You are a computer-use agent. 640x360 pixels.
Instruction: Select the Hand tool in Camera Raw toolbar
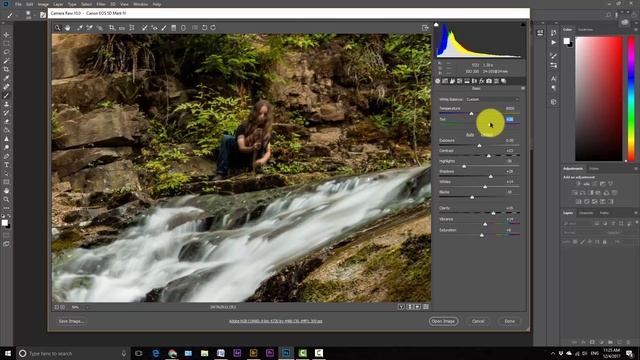[67, 28]
